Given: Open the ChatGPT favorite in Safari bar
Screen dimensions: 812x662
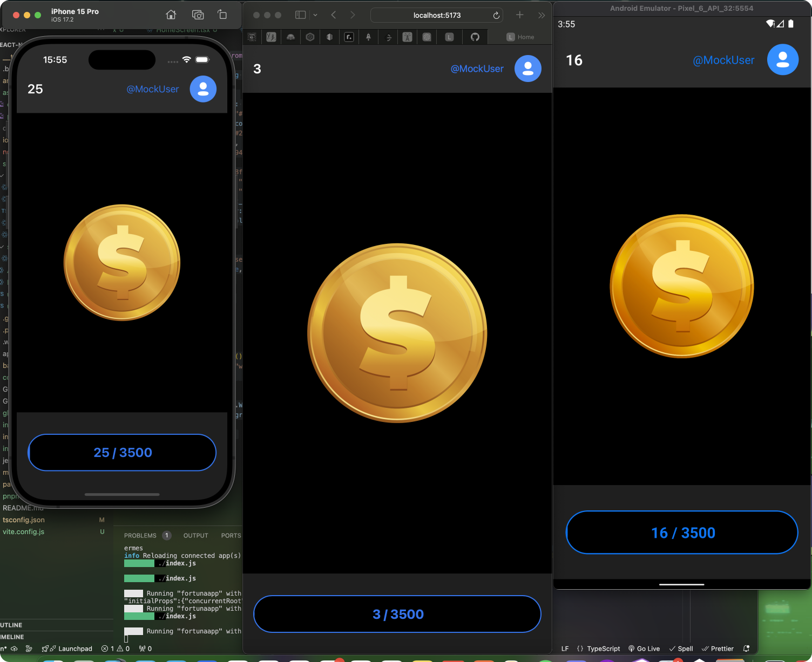Looking at the screenshot, I should click(427, 37).
